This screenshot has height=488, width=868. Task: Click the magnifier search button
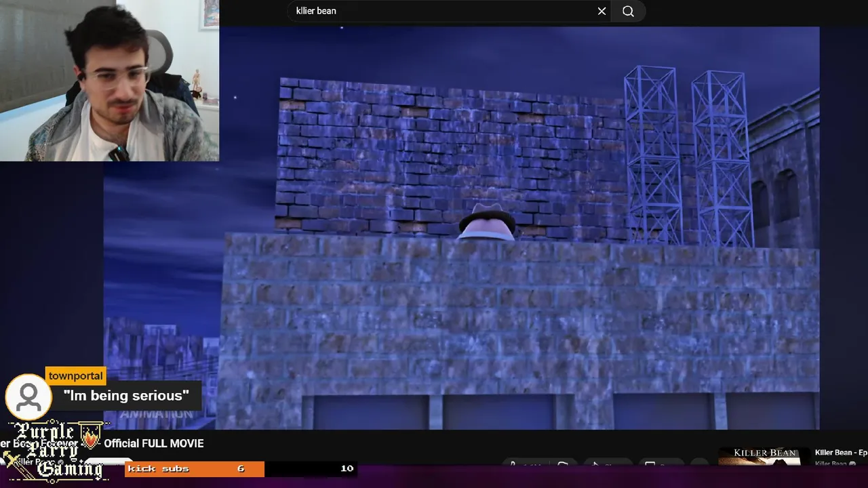pos(629,11)
